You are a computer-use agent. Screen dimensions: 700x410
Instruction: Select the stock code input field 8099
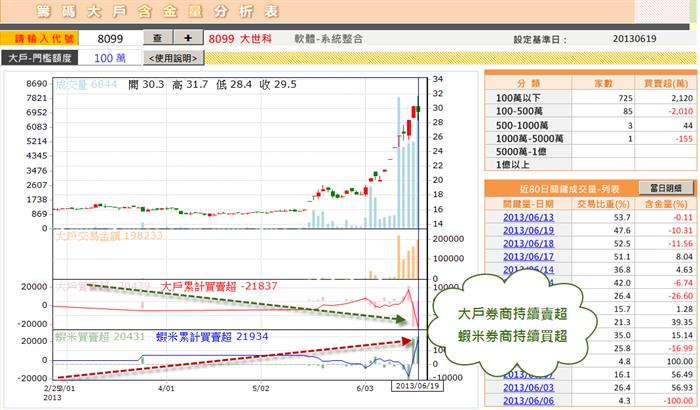click(110, 39)
